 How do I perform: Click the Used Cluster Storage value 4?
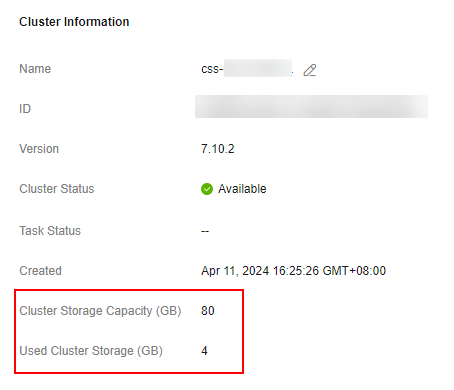(x=204, y=351)
